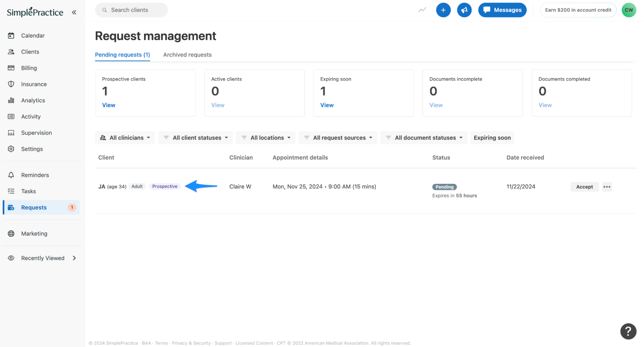Open the announcements megaphone icon
This screenshot has width=644, height=347.
[464, 10]
